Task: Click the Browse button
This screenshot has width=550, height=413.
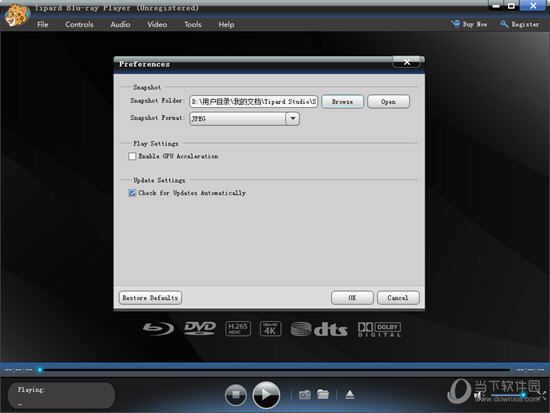Action: (x=342, y=101)
